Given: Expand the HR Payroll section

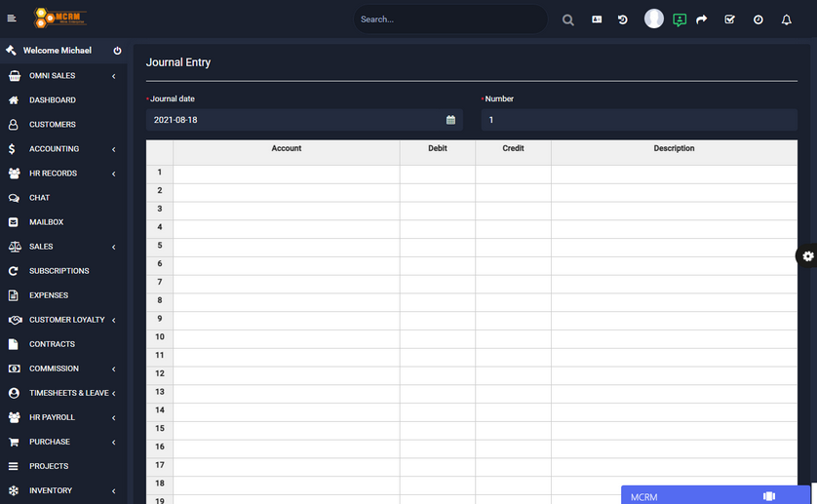Looking at the screenshot, I should click(x=53, y=417).
